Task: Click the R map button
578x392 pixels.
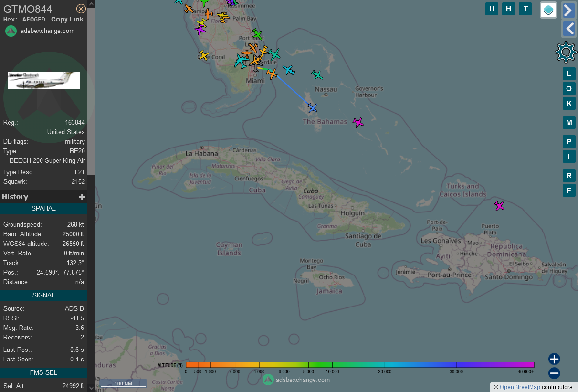Action: [x=569, y=176]
